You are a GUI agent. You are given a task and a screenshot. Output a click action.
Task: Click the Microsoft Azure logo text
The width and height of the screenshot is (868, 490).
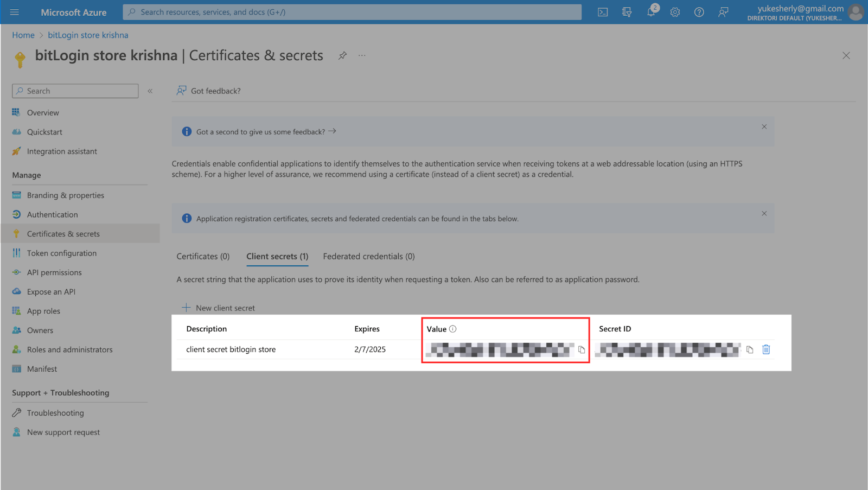click(x=74, y=12)
